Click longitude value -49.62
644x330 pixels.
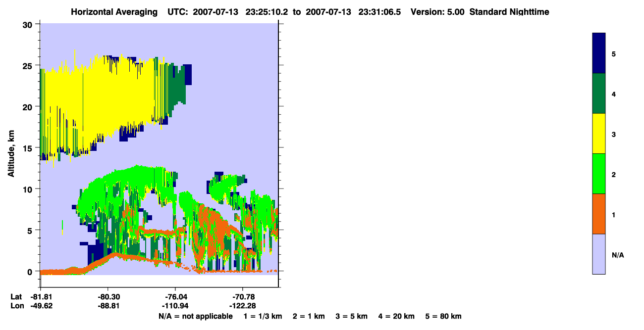[x=42, y=306]
